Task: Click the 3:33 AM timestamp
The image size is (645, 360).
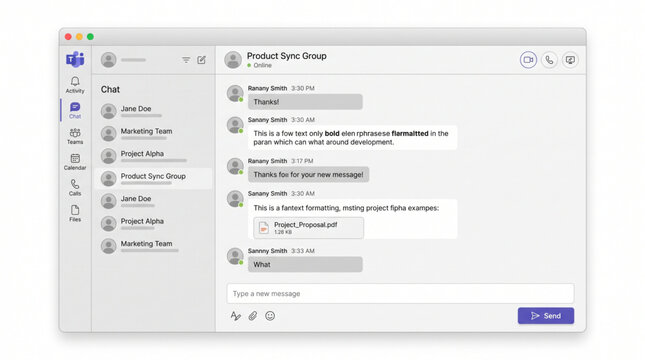Action: click(303, 251)
